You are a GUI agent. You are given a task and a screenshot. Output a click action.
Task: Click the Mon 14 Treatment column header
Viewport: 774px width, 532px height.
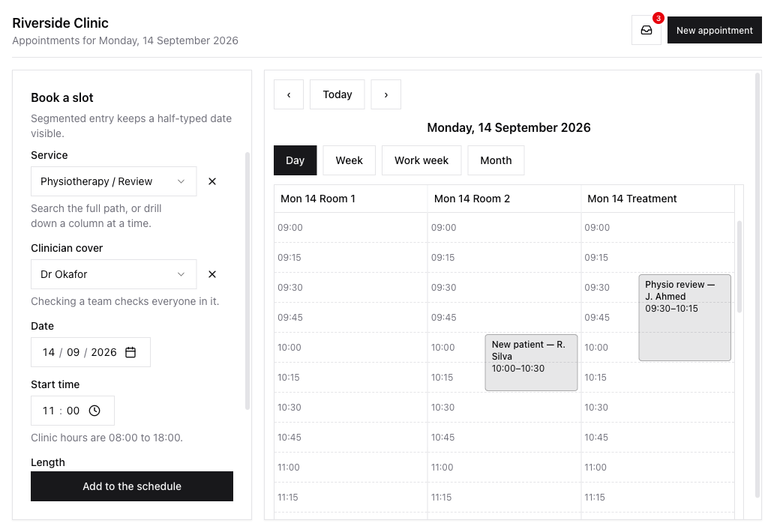coord(658,199)
